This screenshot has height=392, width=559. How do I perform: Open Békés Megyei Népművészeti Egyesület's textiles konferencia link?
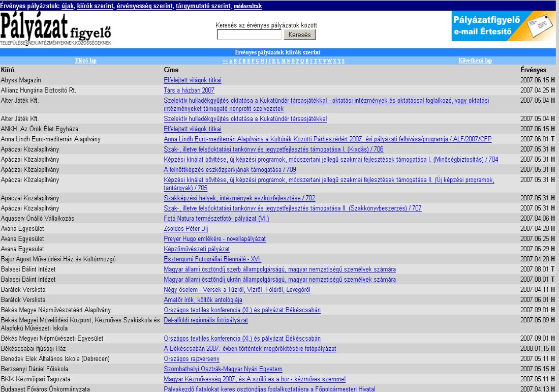(242, 338)
